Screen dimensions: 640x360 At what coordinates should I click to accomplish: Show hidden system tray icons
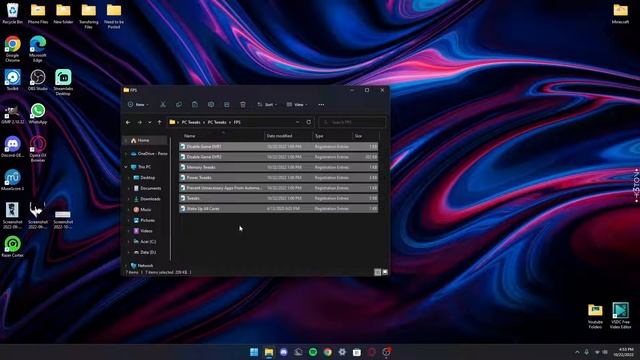click(x=577, y=352)
